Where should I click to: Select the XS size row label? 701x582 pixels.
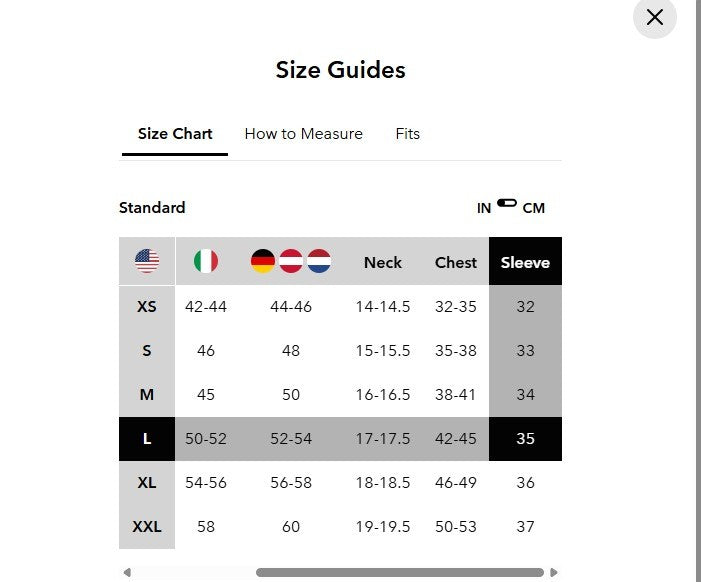pyautogui.click(x=147, y=307)
